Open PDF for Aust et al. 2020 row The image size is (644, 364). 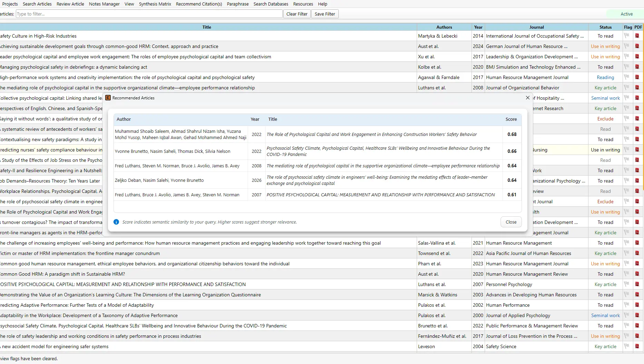637,274
